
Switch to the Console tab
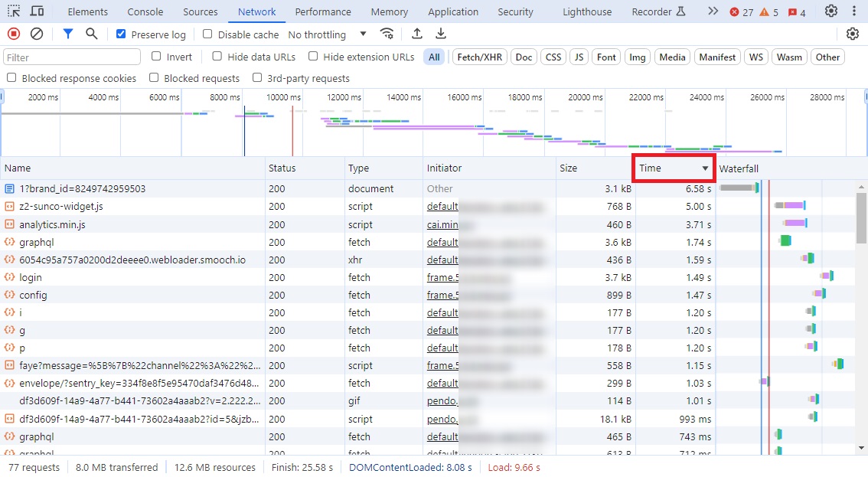click(x=145, y=11)
